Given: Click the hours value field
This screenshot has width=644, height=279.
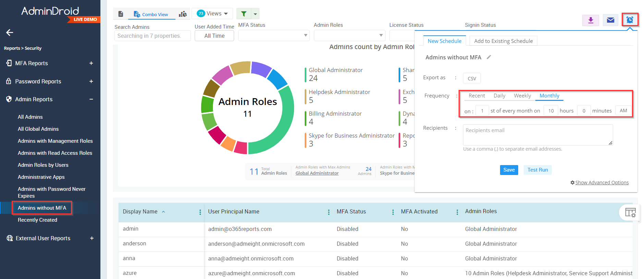Looking at the screenshot, I should tap(551, 111).
